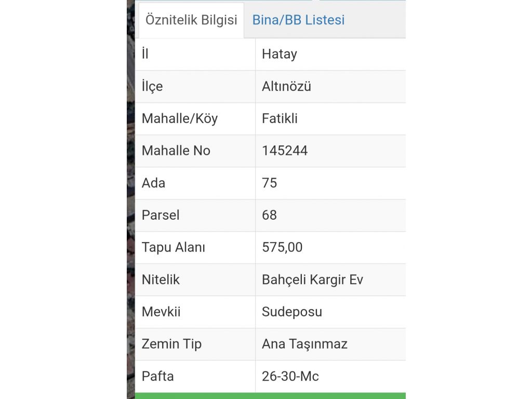
Task: Switch to the Bina/BB Listesi tab
Action: pyautogui.click(x=298, y=20)
